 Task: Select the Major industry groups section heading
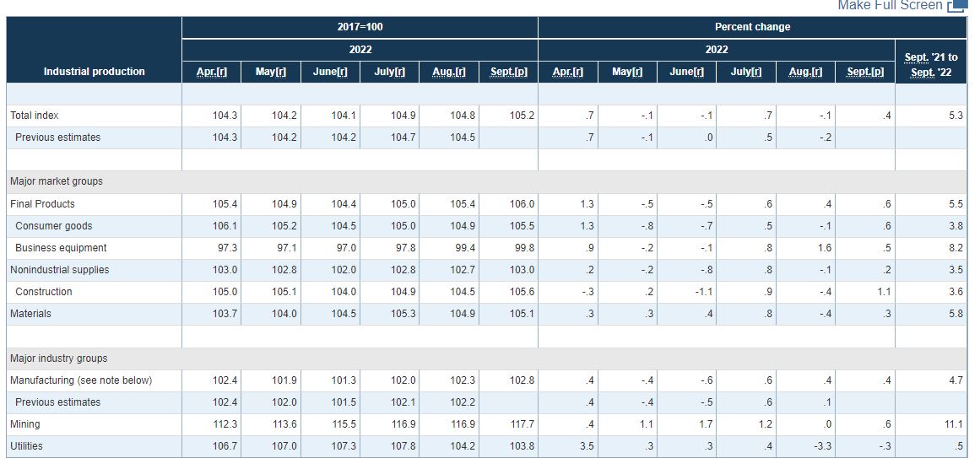point(58,358)
